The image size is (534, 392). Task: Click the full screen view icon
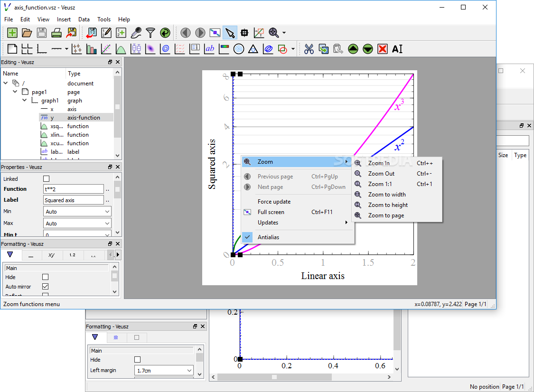coord(215,33)
